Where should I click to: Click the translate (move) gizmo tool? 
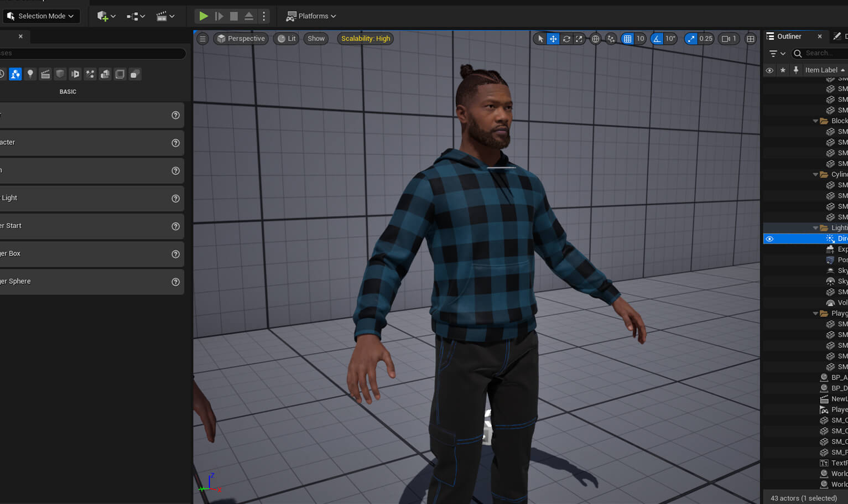pos(553,39)
